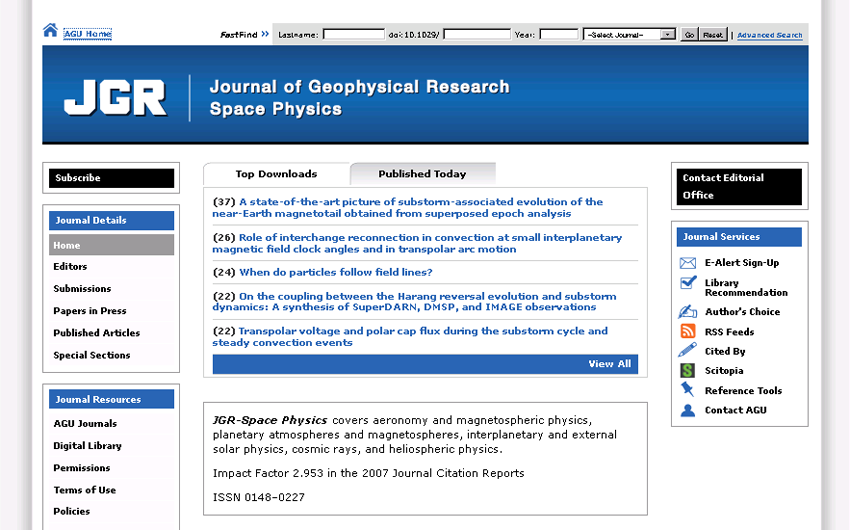Open AGU Journals resource link
850x530 pixels.
click(x=85, y=424)
